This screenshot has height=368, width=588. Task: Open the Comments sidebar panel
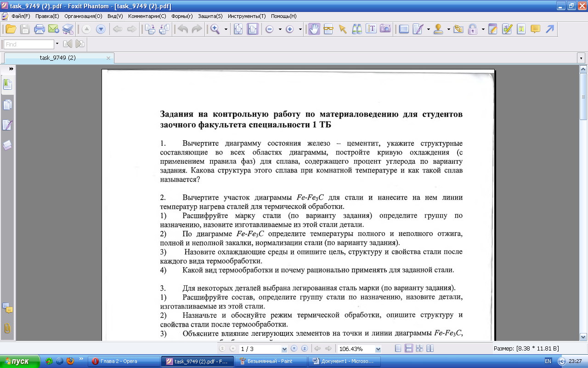tap(7, 308)
